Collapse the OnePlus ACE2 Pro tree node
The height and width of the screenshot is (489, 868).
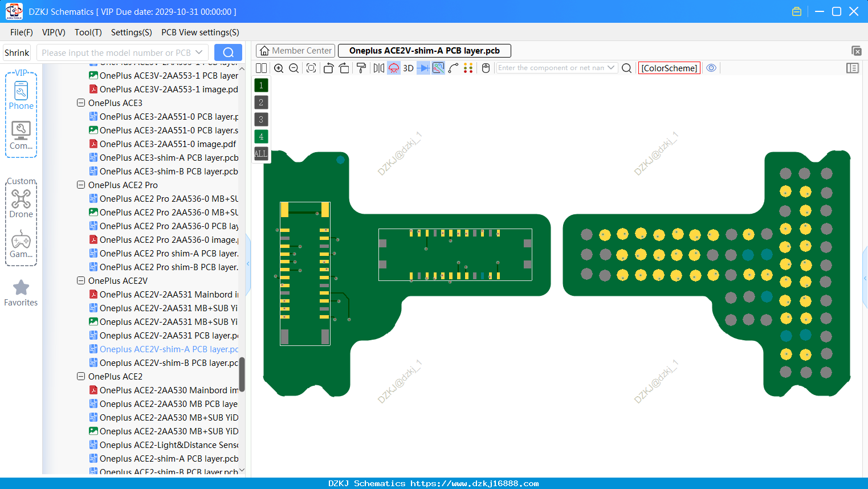tap(81, 185)
